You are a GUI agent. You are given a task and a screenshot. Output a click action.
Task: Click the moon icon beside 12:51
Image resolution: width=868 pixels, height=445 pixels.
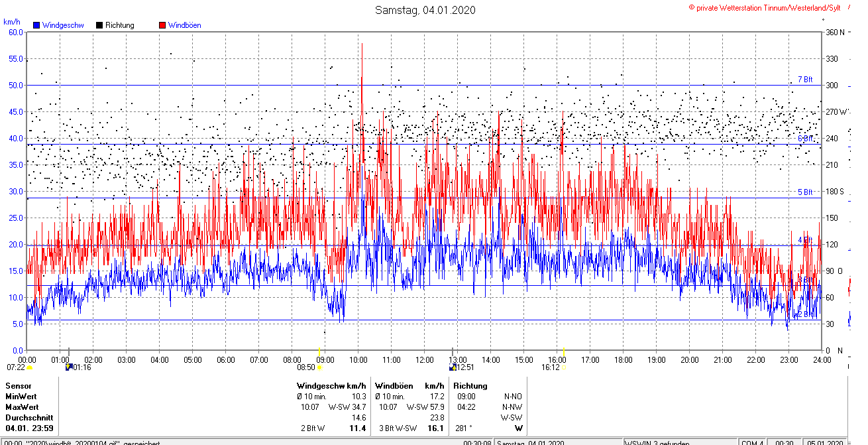pyautogui.click(x=453, y=367)
